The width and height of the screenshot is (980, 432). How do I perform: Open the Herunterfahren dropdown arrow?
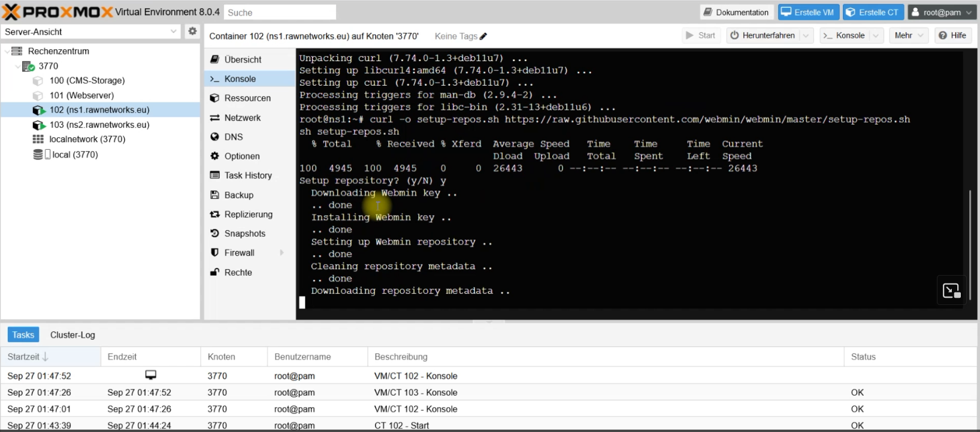(x=806, y=35)
